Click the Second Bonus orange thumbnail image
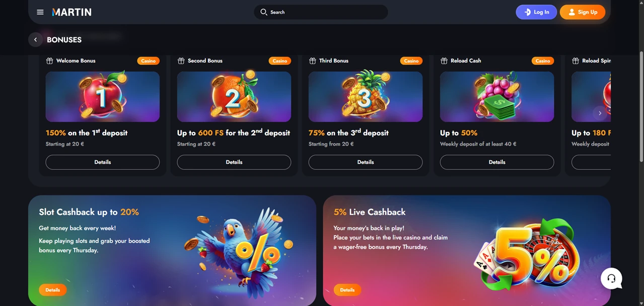Image resolution: width=644 pixels, height=306 pixels. [234, 97]
